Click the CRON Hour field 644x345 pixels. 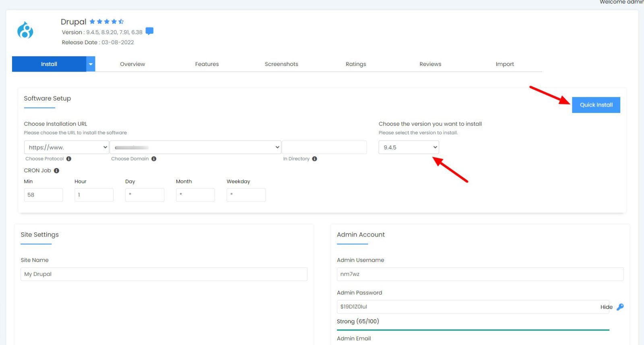(94, 195)
